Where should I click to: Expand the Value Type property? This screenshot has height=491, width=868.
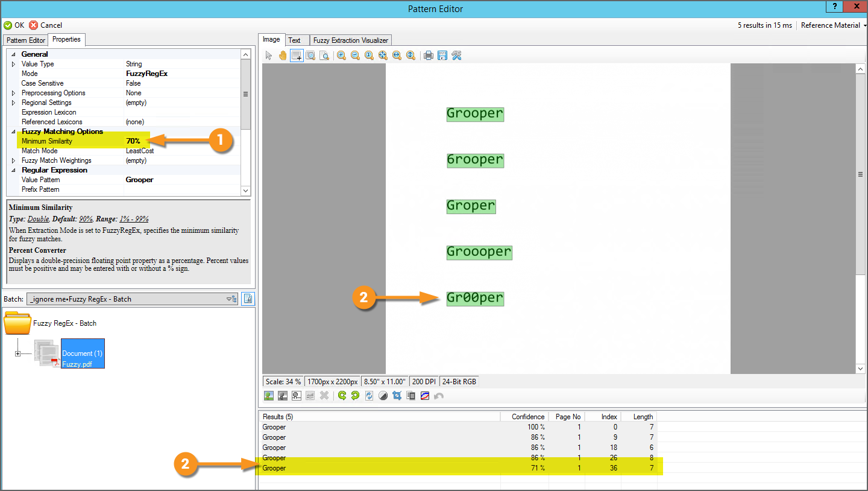click(x=14, y=64)
